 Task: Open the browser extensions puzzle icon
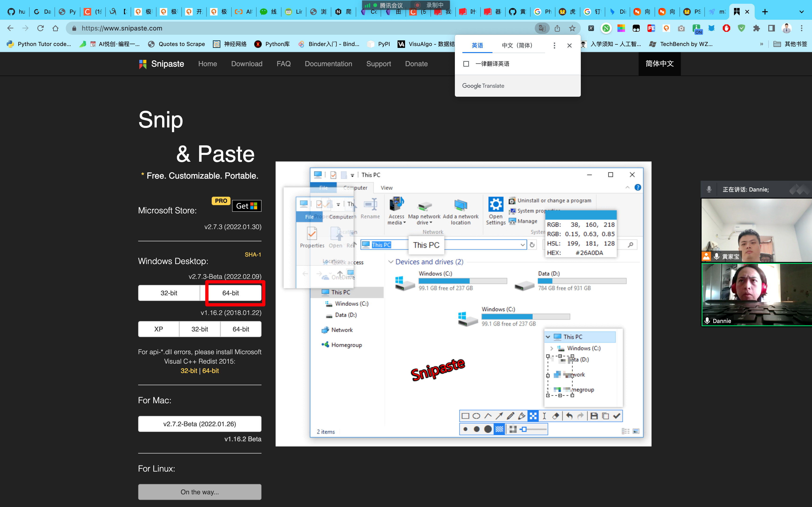756,28
